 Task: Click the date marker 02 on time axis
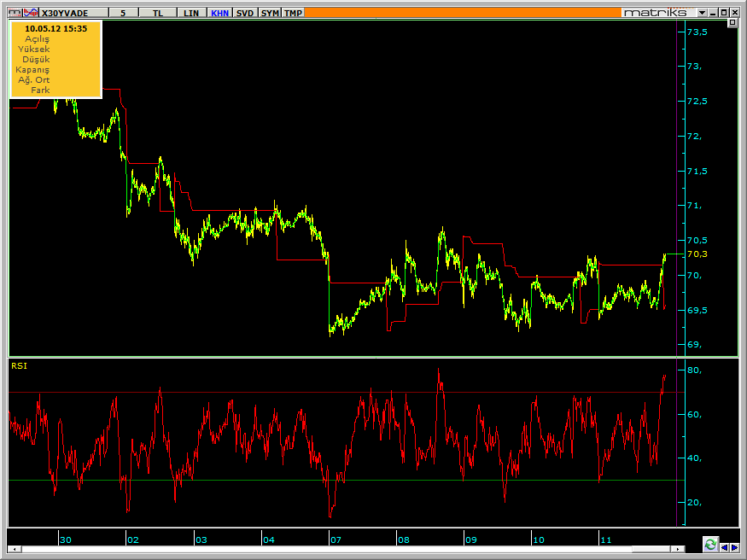click(x=133, y=540)
